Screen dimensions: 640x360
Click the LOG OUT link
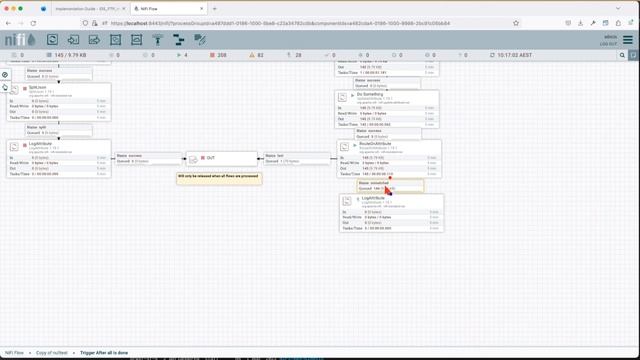point(608,44)
